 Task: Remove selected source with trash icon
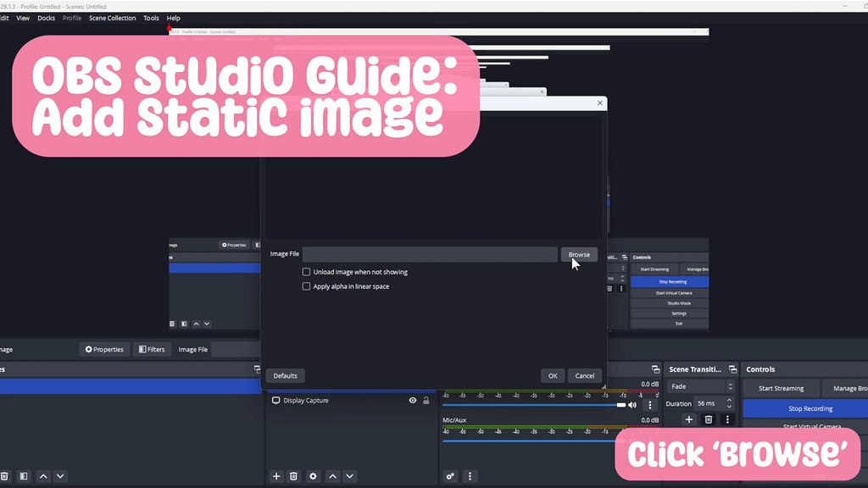293,476
